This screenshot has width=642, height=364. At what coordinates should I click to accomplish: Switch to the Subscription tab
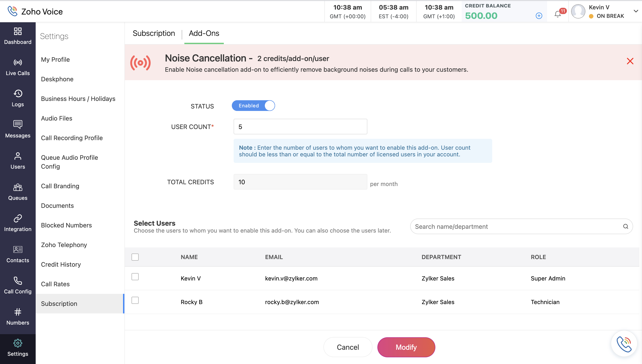coord(154,33)
